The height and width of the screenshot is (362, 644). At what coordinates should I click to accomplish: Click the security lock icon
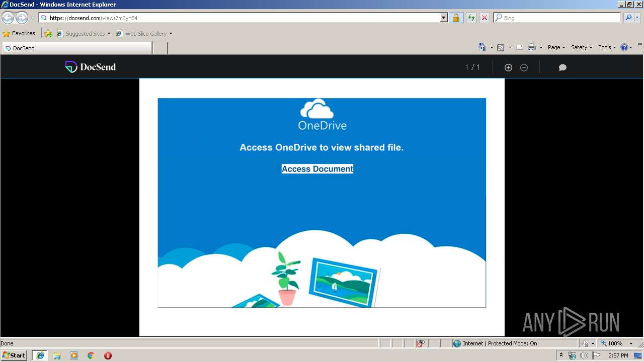pos(456,18)
